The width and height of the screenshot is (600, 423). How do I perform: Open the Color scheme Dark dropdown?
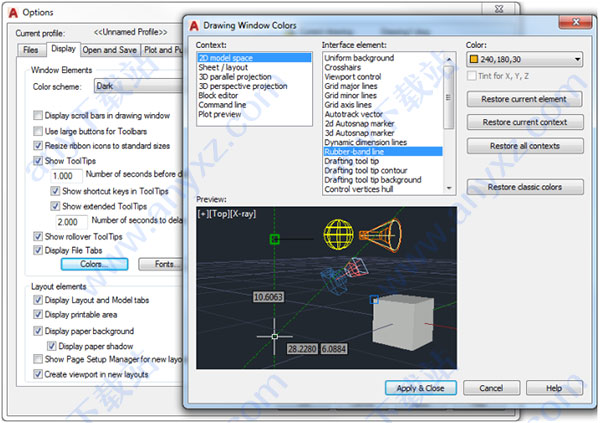(x=139, y=86)
